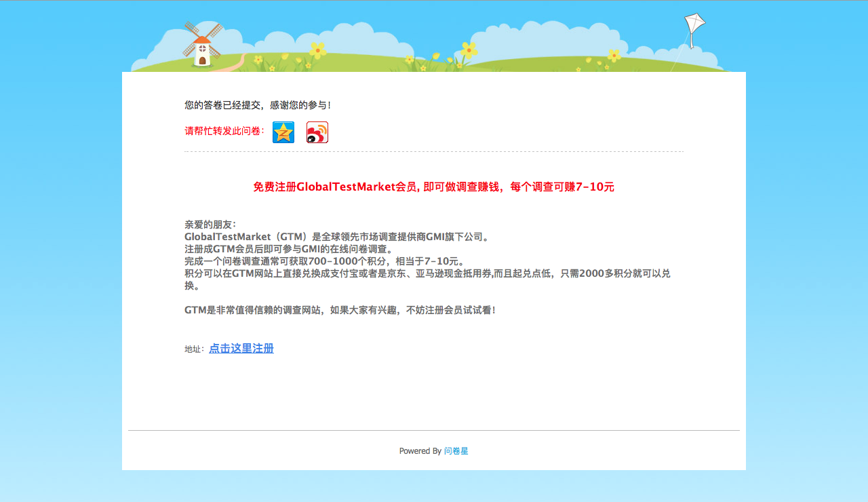Click the 地址: label

195,349
